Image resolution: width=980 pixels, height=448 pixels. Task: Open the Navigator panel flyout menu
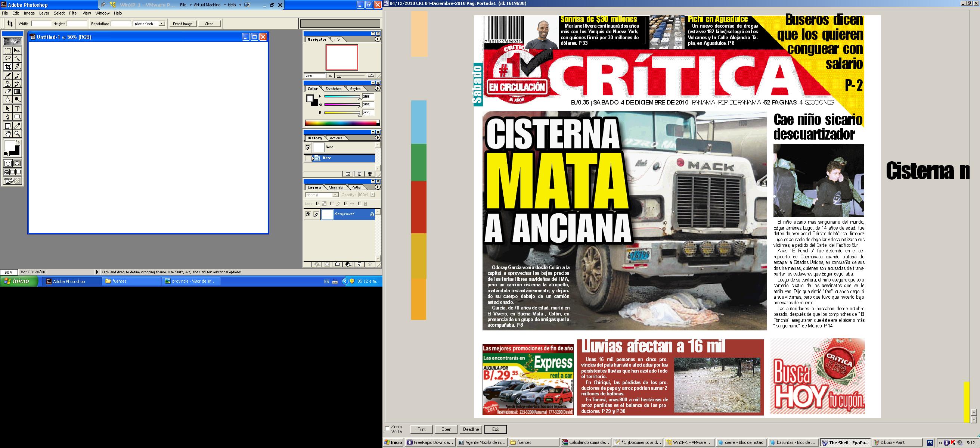377,39
